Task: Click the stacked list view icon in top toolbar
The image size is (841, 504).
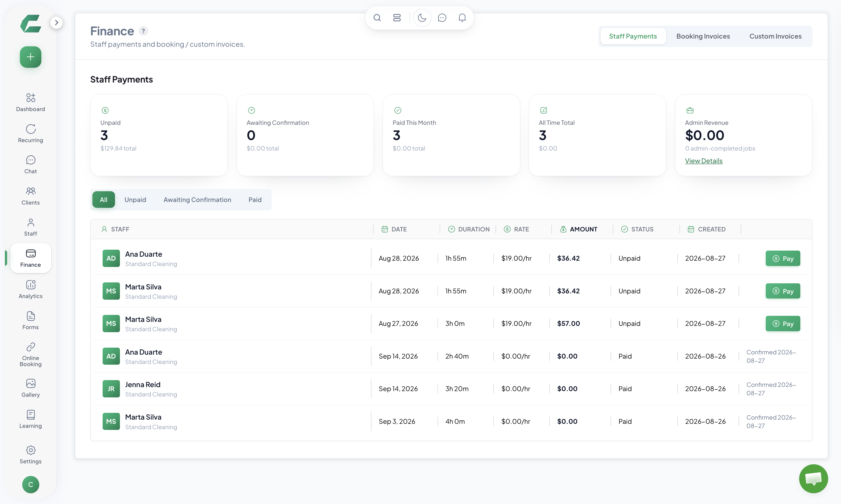Action: point(397,18)
